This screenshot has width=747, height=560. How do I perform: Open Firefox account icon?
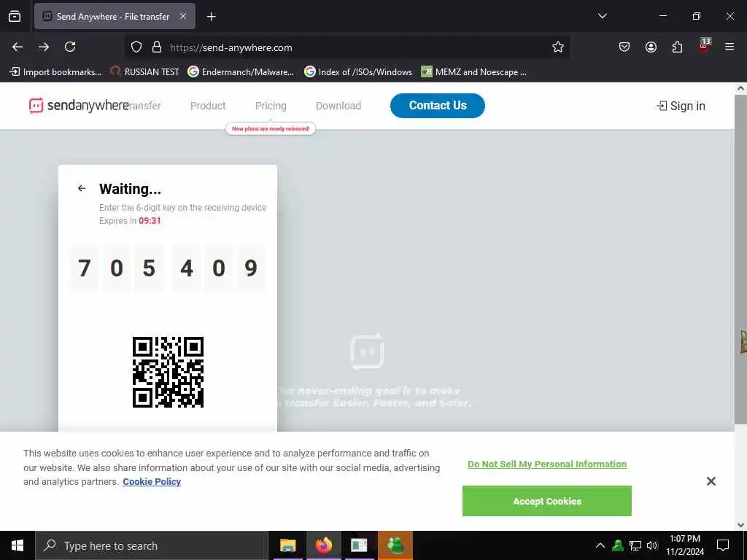pos(651,47)
